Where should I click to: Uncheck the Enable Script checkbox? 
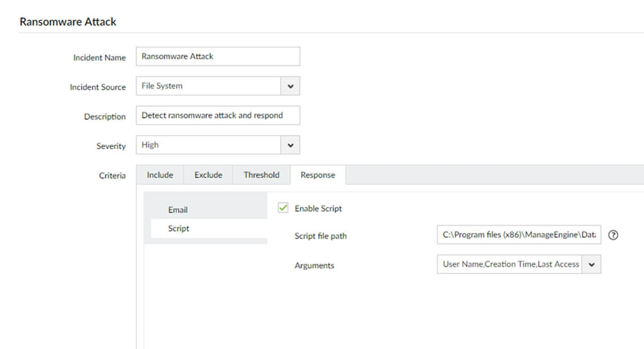[283, 208]
